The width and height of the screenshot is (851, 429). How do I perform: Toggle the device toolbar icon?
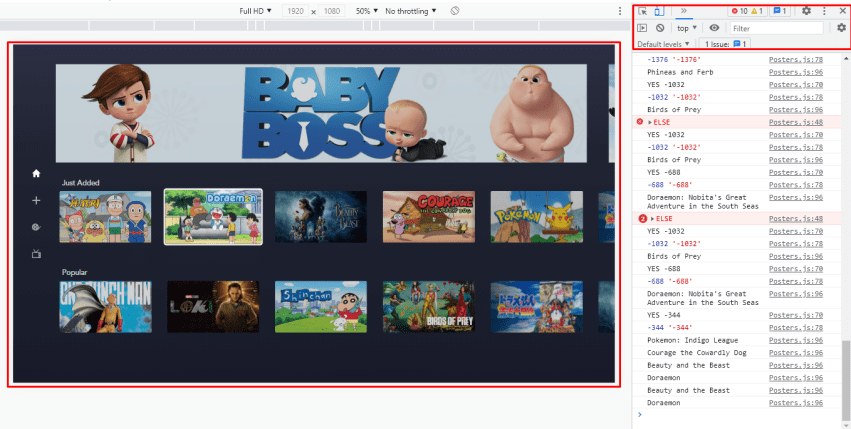point(659,11)
